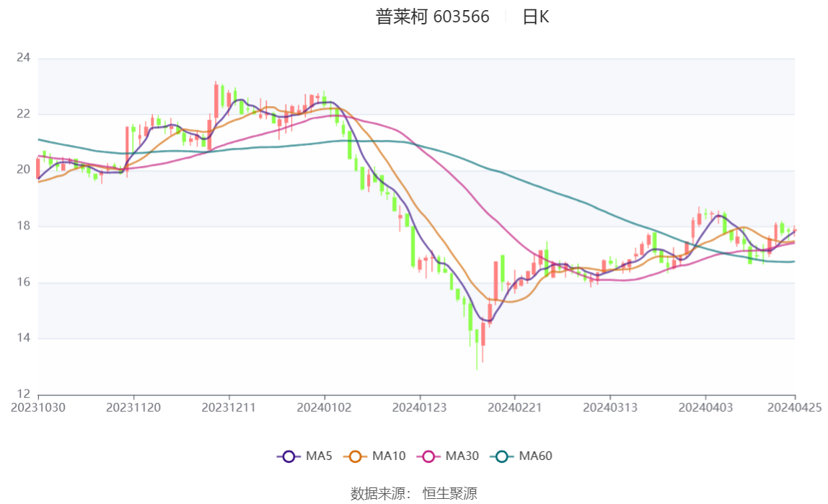
Task: Click the 12 price axis label
Action: [24, 394]
